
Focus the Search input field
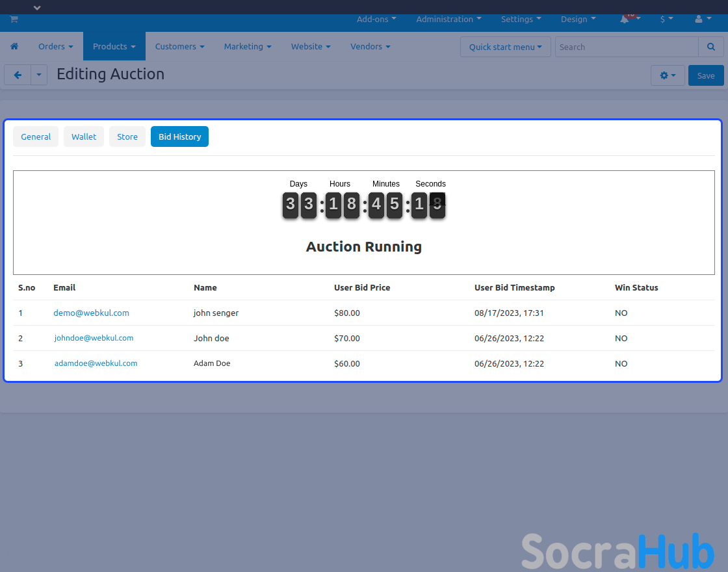pos(627,47)
